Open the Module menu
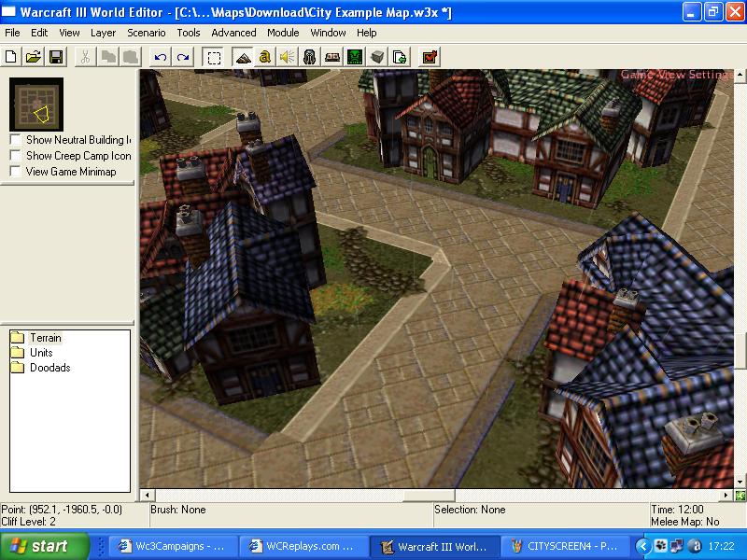 [x=283, y=33]
